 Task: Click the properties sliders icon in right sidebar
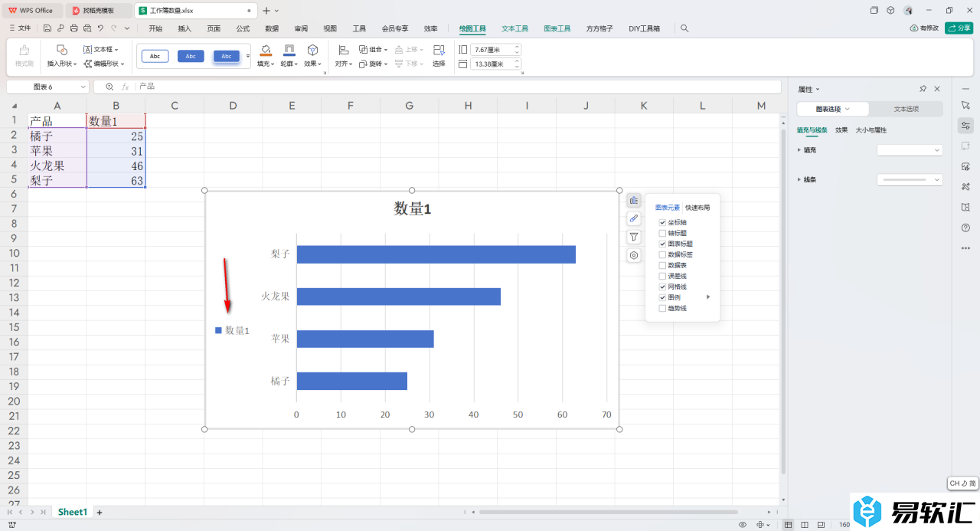965,126
